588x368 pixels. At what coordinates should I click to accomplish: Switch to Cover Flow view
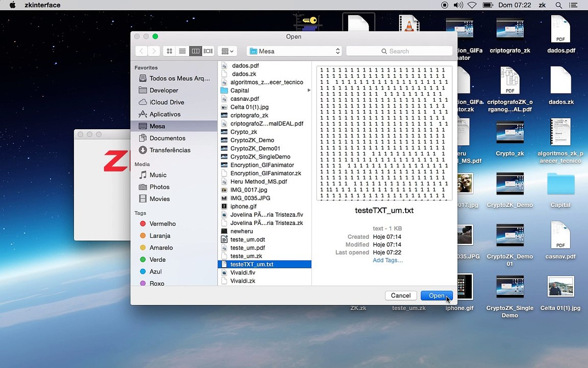(x=208, y=51)
